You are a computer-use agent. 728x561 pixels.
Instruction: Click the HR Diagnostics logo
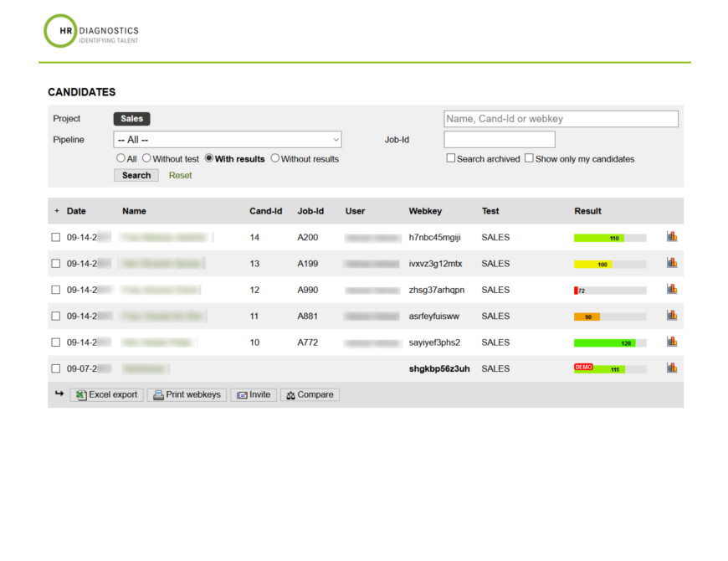(x=91, y=31)
